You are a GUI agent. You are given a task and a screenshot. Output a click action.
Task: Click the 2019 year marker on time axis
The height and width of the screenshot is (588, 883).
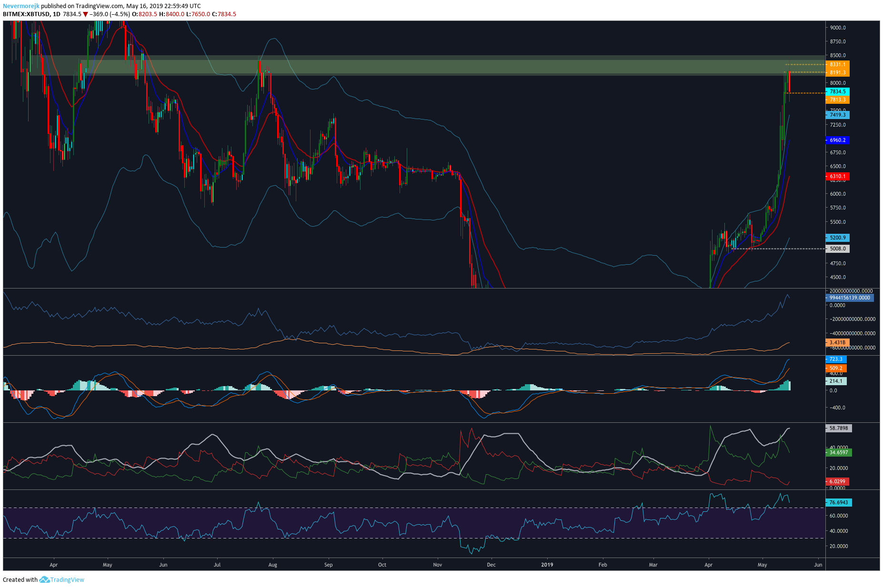point(547,565)
